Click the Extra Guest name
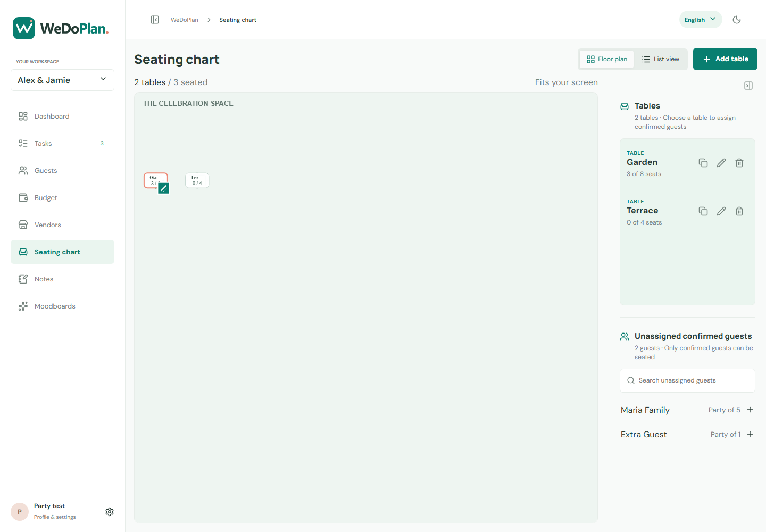766x532 pixels. (644, 435)
